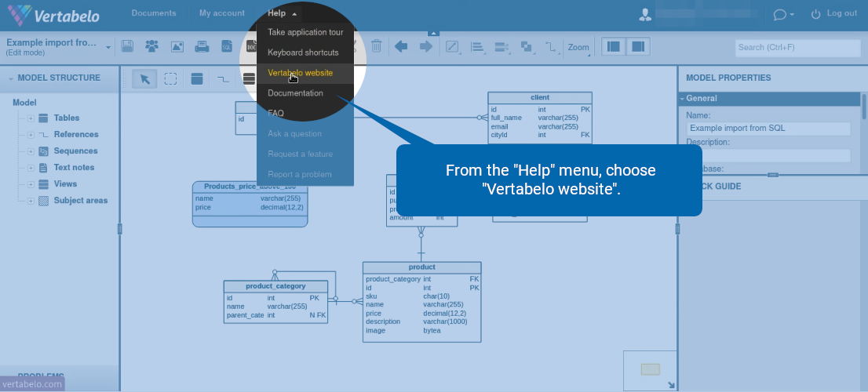
Task: Open the resize/distribute tables tool
Action: click(501, 47)
